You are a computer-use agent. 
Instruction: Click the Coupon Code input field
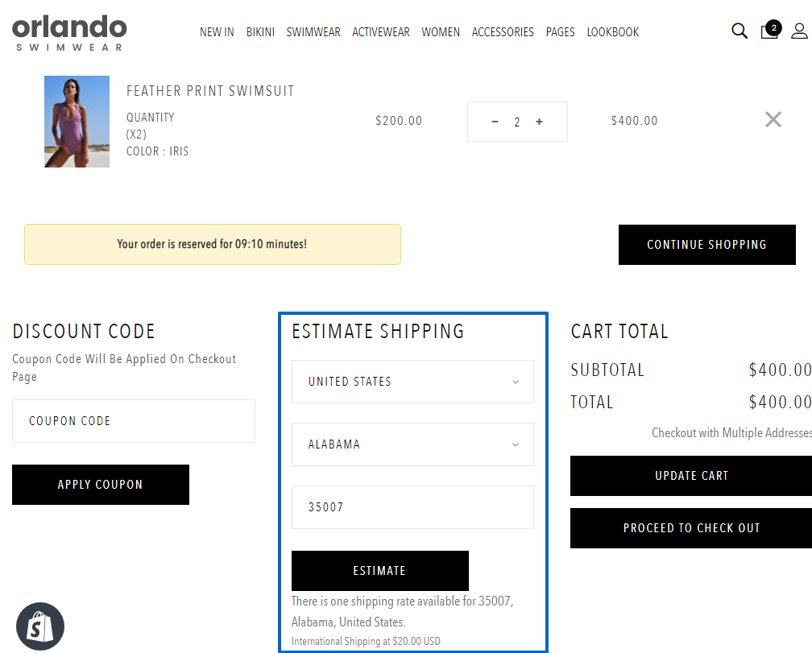(x=134, y=421)
